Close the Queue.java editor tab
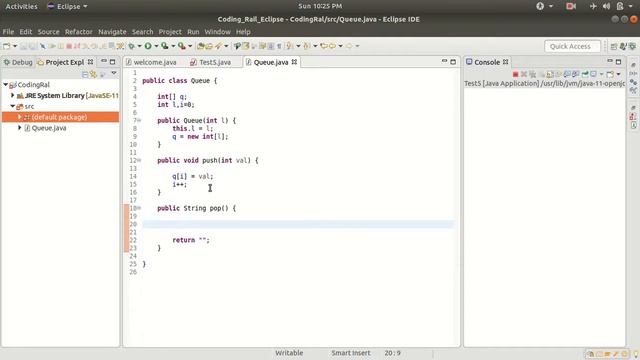The image size is (640, 360). click(x=294, y=62)
